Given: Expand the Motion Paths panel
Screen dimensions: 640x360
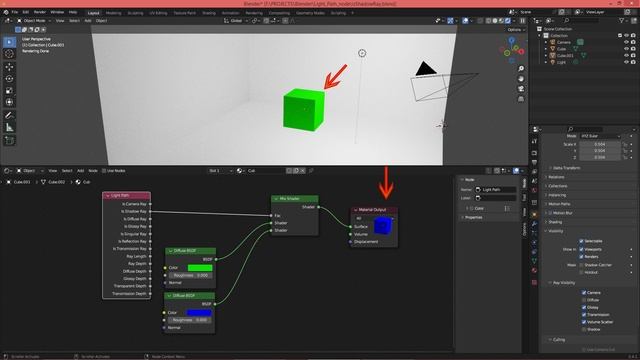Looking at the screenshot, I should click(558, 204).
